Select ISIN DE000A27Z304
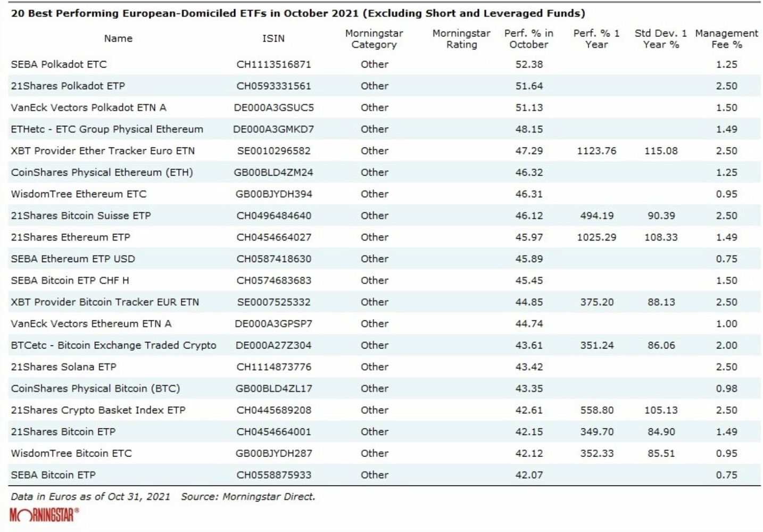 point(273,345)
